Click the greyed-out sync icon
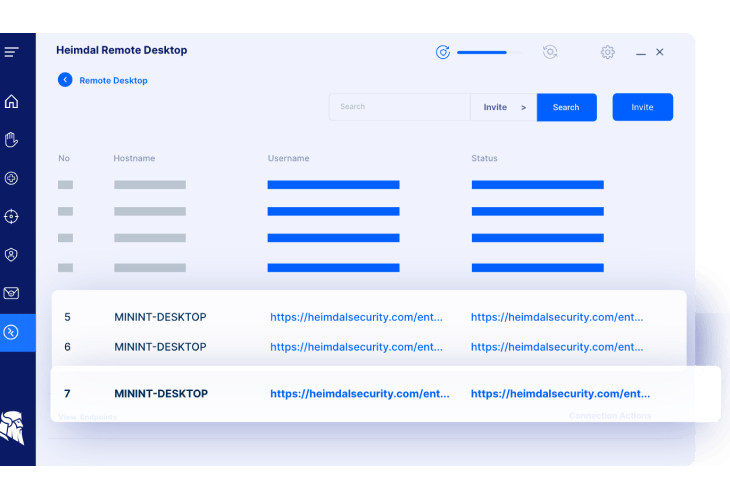The width and height of the screenshot is (730, 500). tap(550, 52)
